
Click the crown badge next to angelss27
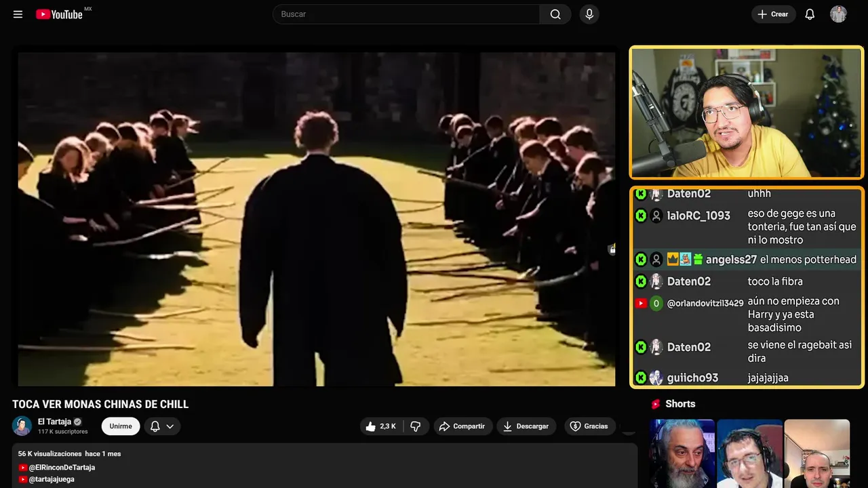(673, 260)
